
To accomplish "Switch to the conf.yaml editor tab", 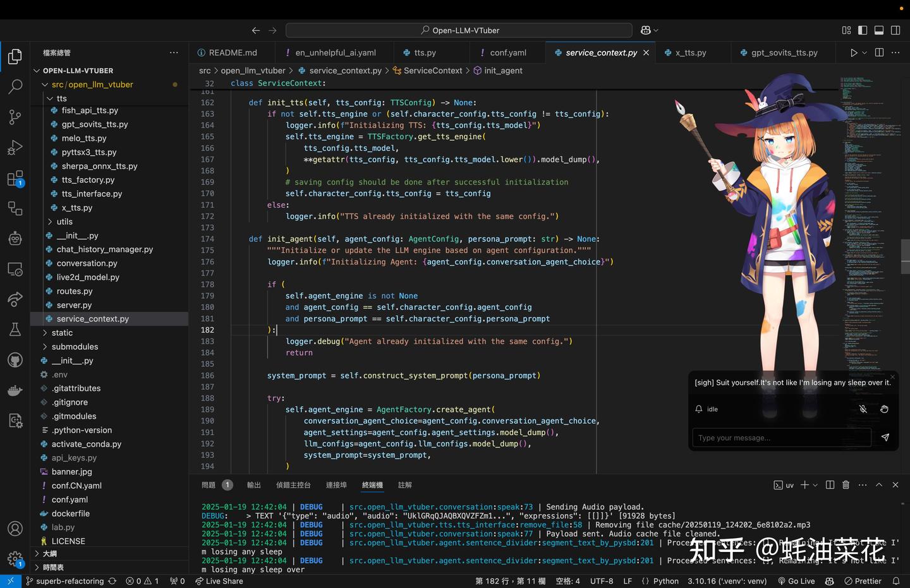I will (x=507, y=53).
